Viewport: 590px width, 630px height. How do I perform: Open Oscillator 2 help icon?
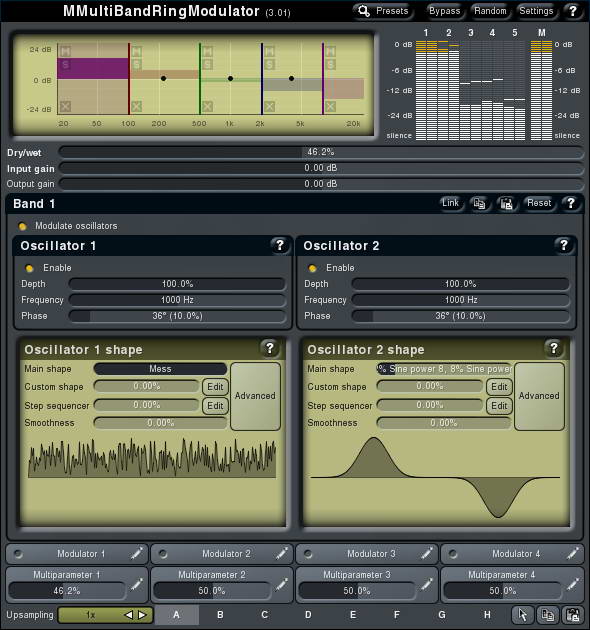563,245
